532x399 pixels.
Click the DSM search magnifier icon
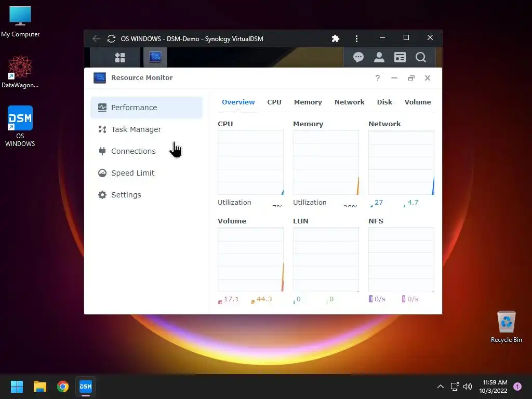pos(421,57)
